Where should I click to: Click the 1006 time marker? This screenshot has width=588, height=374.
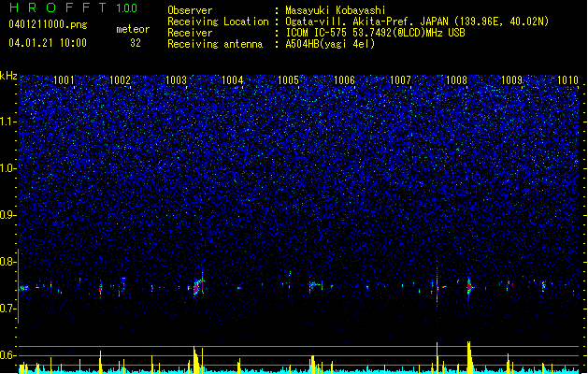344,80
